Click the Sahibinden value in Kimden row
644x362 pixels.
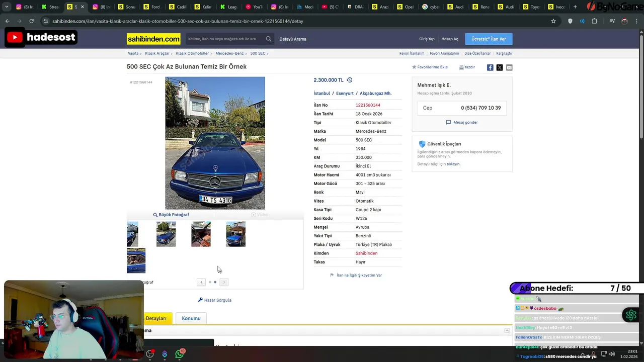tap(366, 253)
